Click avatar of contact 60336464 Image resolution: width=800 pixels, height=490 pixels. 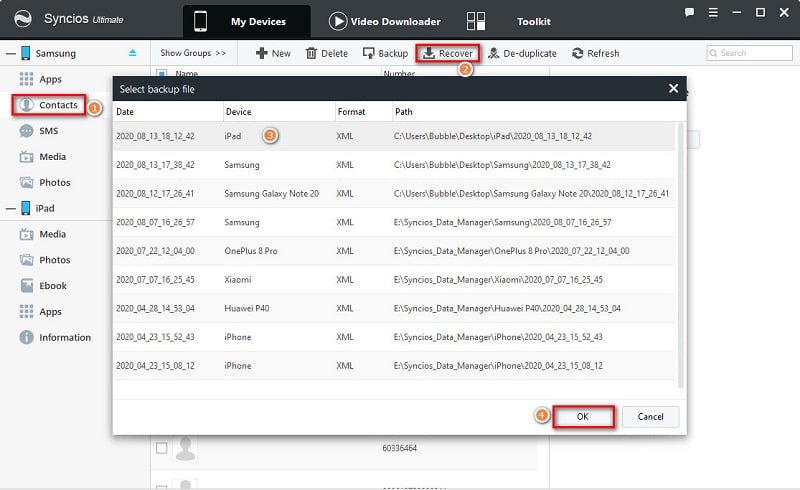185,449
